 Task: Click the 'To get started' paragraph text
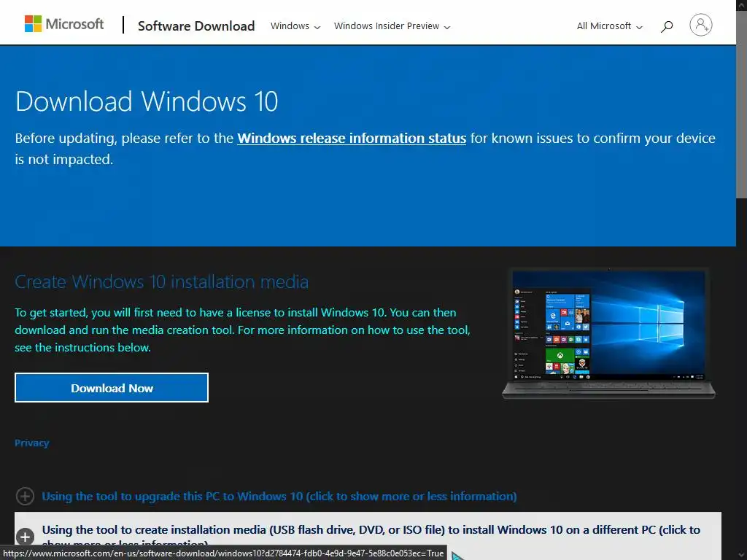point(242,330)
